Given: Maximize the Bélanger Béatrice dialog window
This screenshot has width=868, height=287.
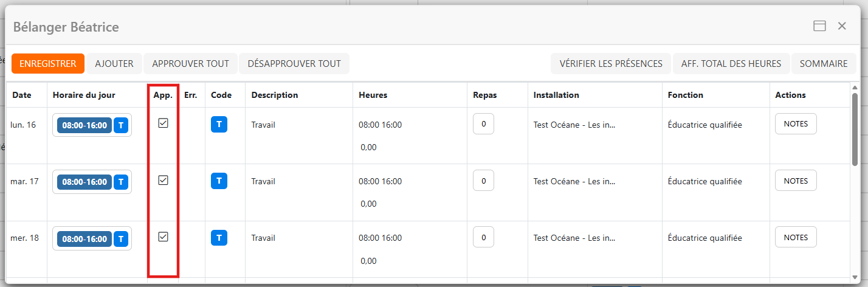Looking at the screenshot, I should coord(819,26).
